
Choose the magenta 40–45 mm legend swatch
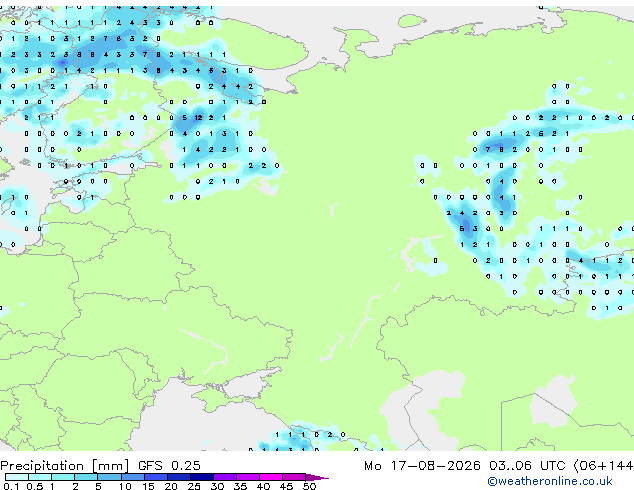point(271,477)
